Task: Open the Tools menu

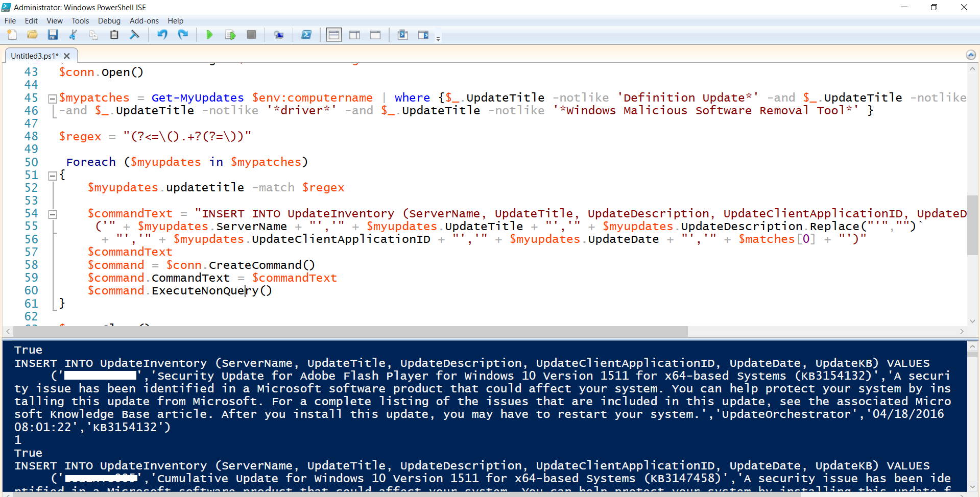Action: [x=80, y=21]
